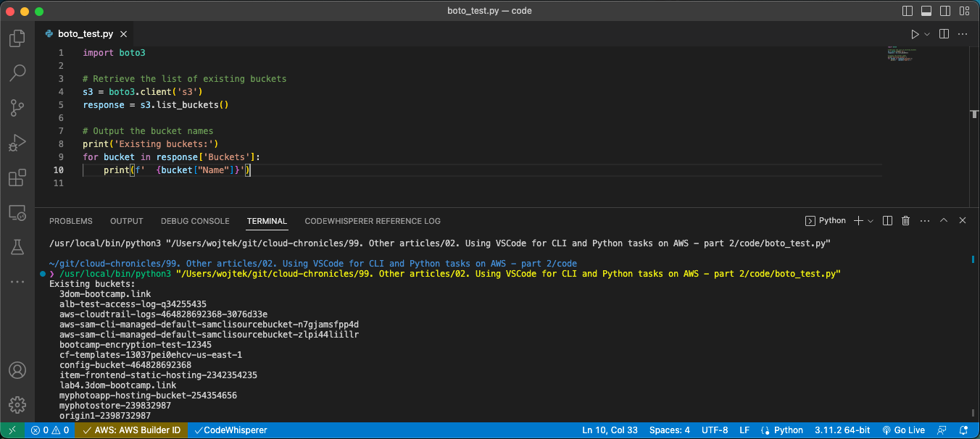Open the Explorer view in activity bar
This screenshot has height=439, width=980.
coord(17,38)
